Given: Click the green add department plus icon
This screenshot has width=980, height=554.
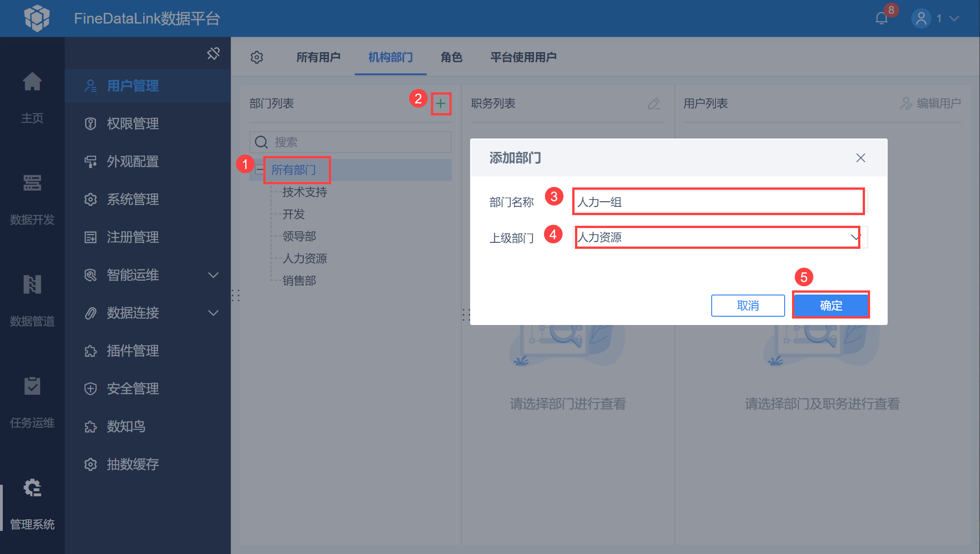Looking at the screenshot, I should tap(441, 103).
